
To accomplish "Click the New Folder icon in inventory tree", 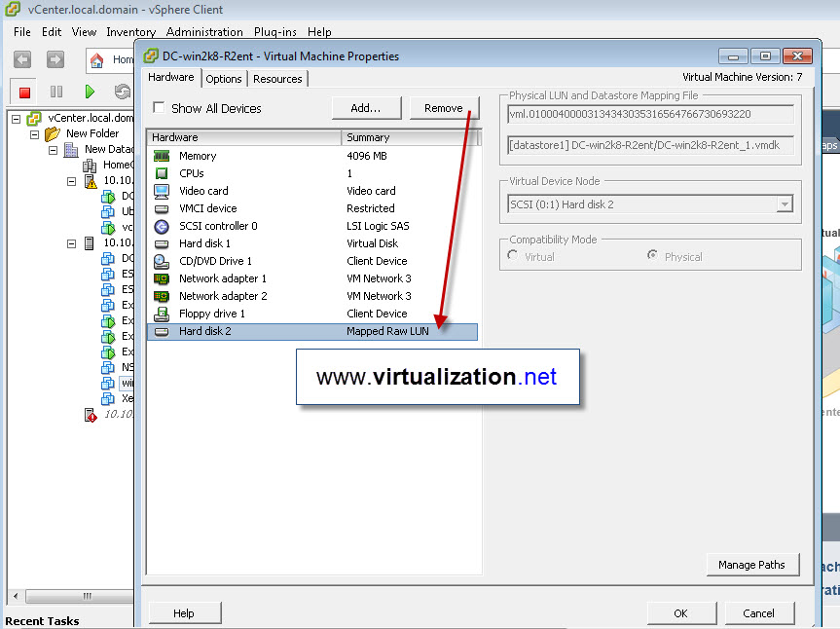I will click(x=53, y=133).
